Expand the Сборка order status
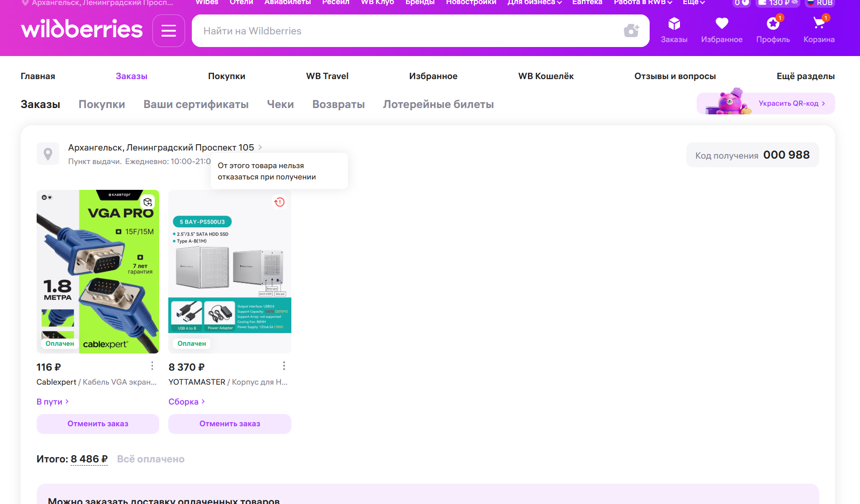The width and height of the screenshot is (860, 504). point(186,402)
